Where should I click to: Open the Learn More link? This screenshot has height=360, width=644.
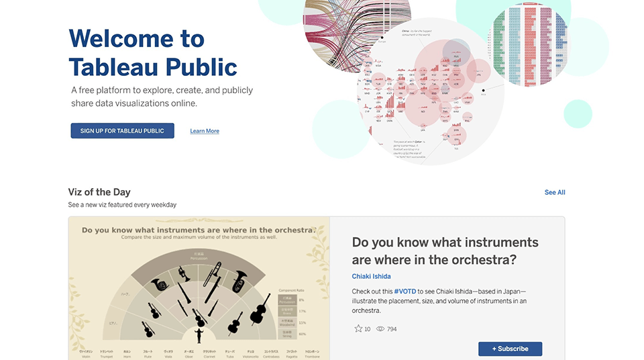point(205,131)
